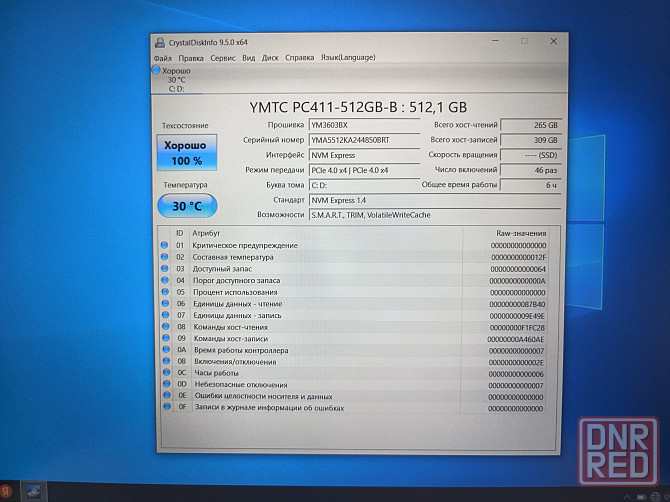Select the Процент использования attribute text
The height and width of the screenshot is (502, 670).
[235, 292]
